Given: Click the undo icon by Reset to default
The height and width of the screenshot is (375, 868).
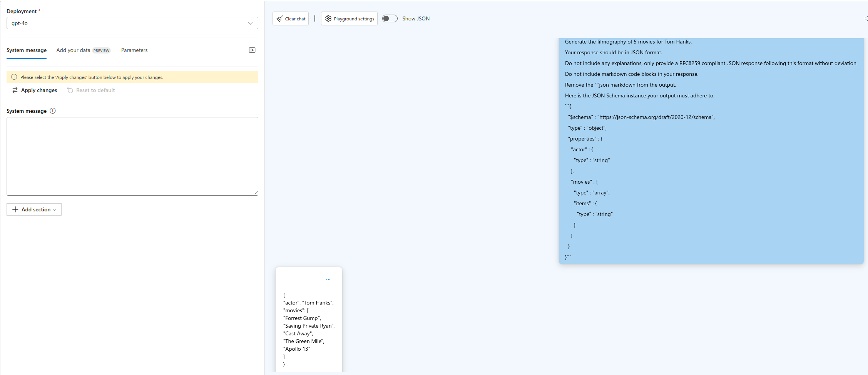Looking at the screenshot, I should point(70,90).
